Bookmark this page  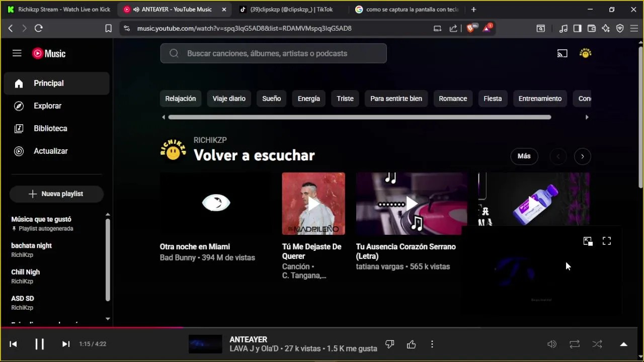pyautogui.click(x=108, y=29)
